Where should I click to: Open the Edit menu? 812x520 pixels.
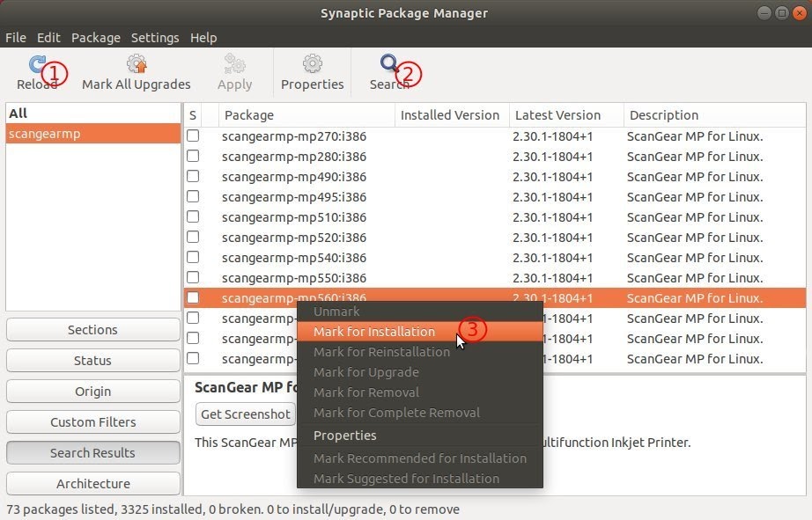pyautogui.click(x=48, y=37)
